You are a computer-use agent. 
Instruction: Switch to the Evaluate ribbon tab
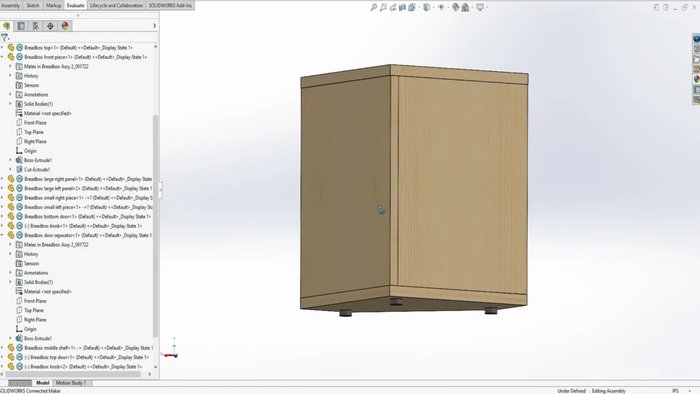[x=75, y=5]
